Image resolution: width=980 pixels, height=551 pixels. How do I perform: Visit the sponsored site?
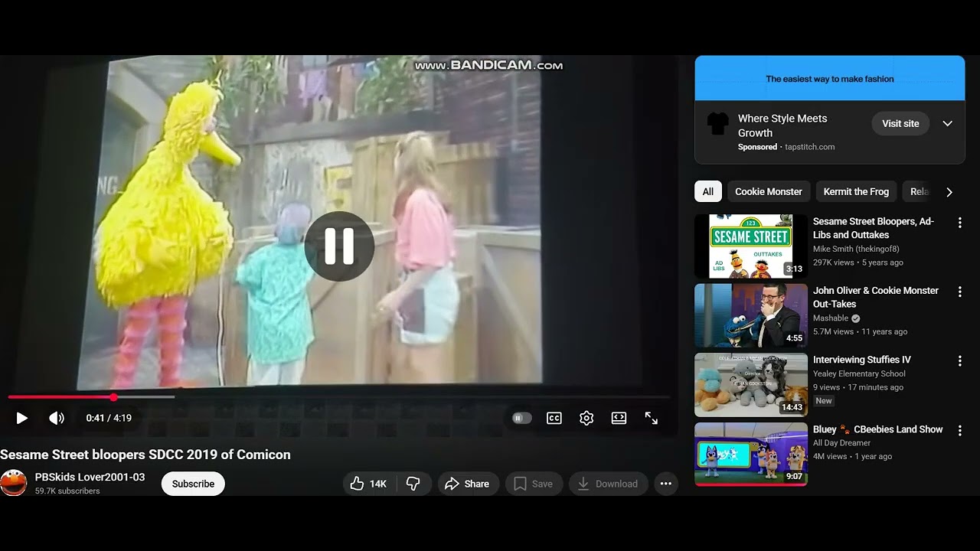pyautogui.click(x=900, y=123)
